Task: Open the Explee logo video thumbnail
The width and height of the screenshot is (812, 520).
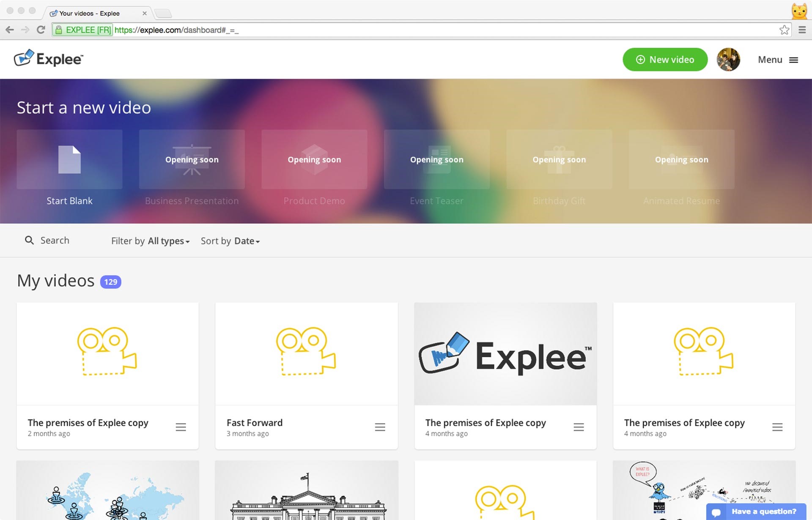Action: tap(505, 353)
